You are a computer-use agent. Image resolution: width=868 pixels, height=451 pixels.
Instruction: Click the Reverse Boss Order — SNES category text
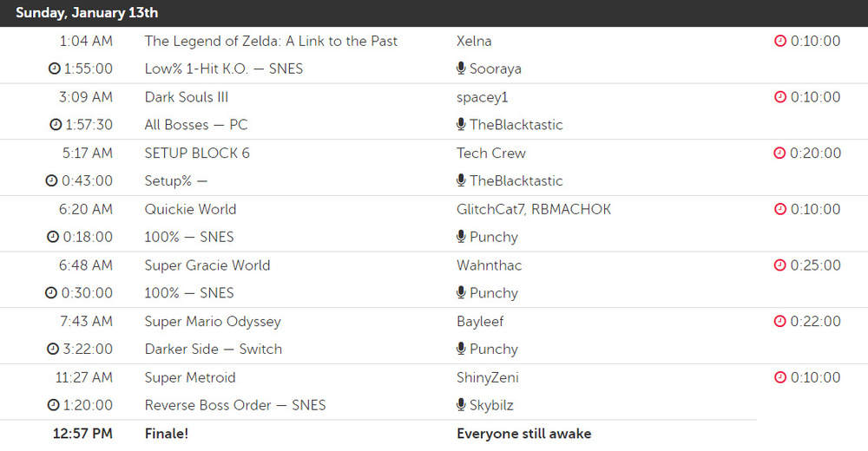[234, 405]
